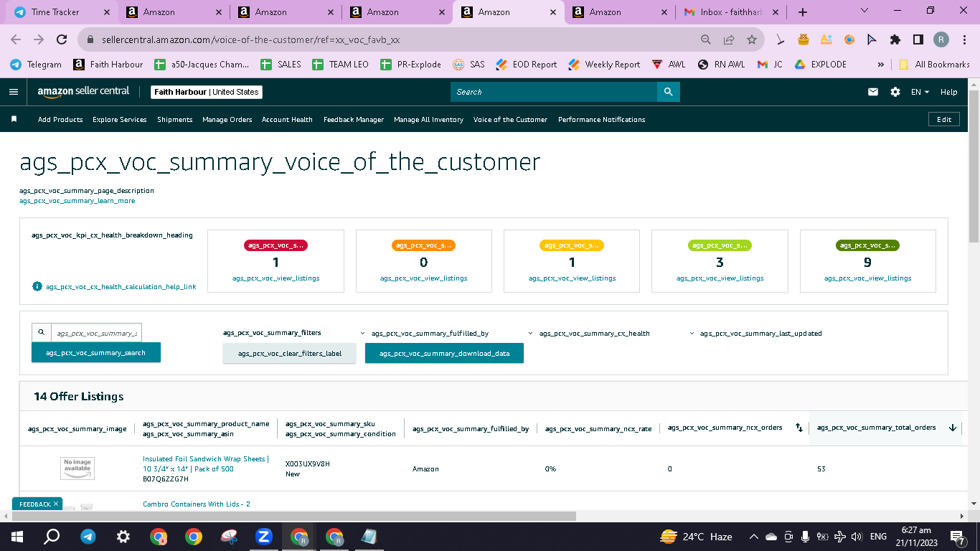Open the Account Health menu item
The image size is (980, 551).
(x=287, y=120)
